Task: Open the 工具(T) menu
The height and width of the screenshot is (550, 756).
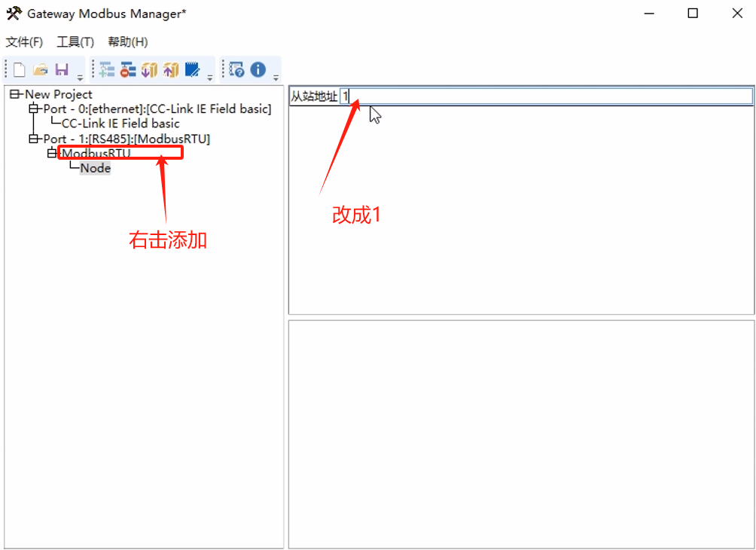Action: [75, 42]
